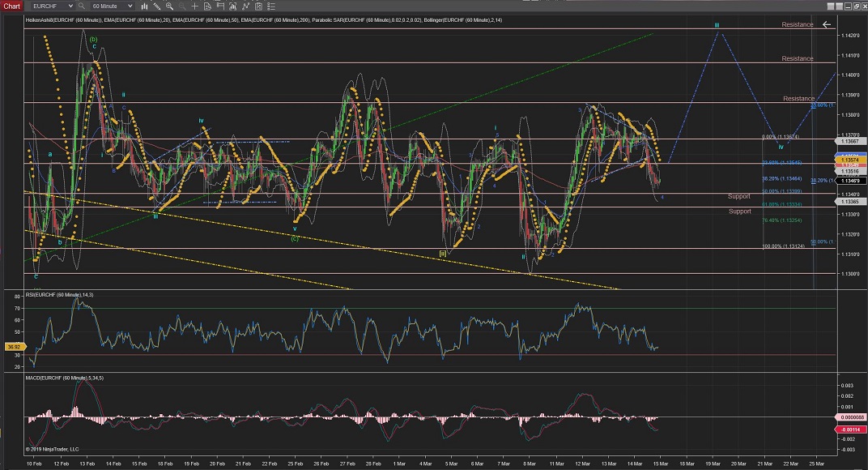
Task: Open the strategies line-graph icon
Action: 245,6
